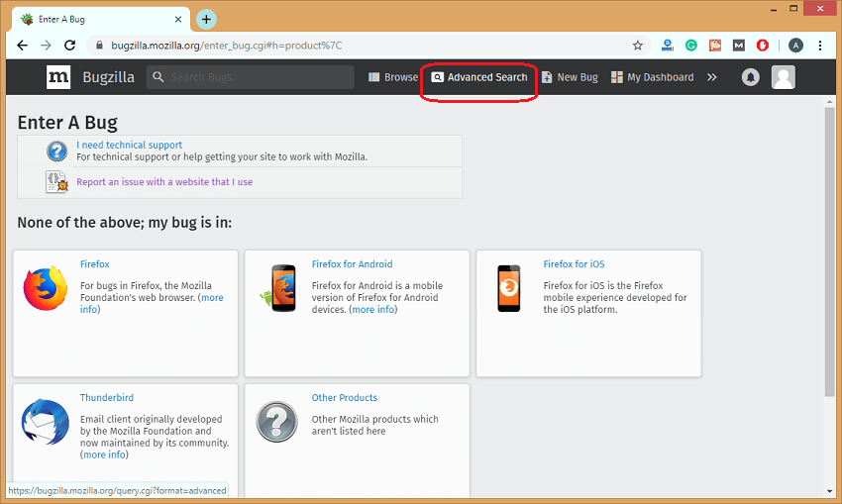
Task: Go back with browser back arrow
Action: (22, 46)
